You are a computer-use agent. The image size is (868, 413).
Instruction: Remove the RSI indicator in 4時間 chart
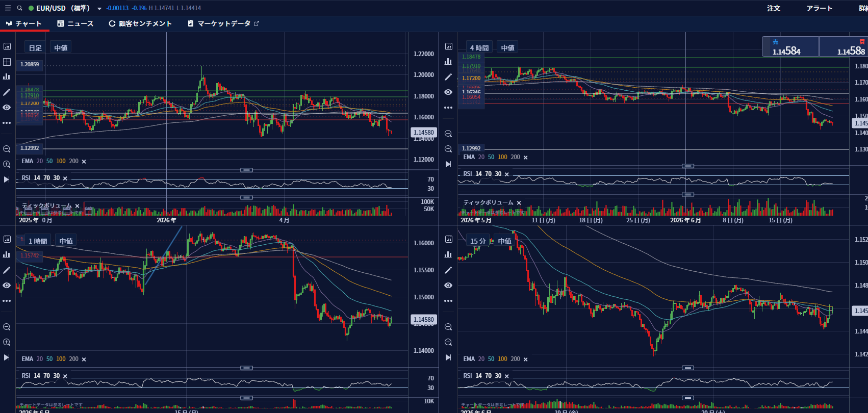[x=506, y=174]
